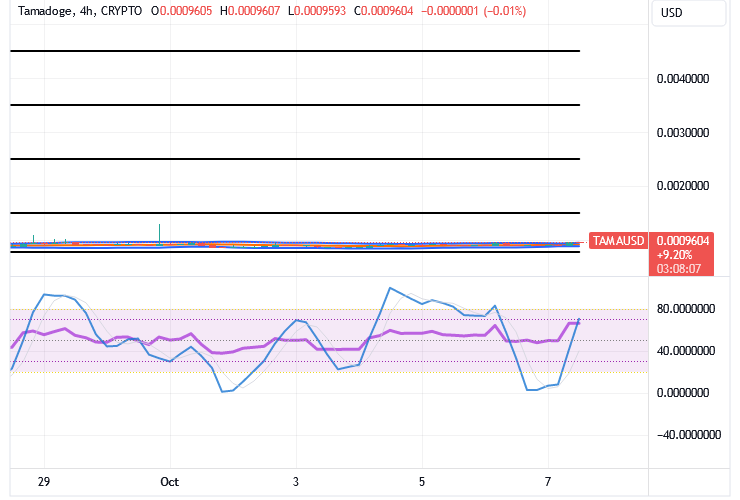The height and width of the screenshot is (500, 740).
Task: Click the Tamadoge, 4h, CRYPTO chart title
Action: click(x=80, y=11)
